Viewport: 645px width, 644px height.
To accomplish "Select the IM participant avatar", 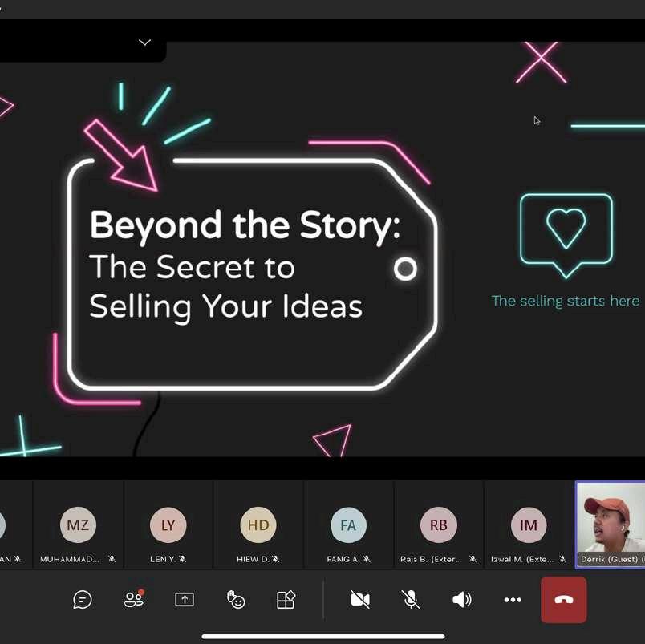I will [x=529, y=525].
